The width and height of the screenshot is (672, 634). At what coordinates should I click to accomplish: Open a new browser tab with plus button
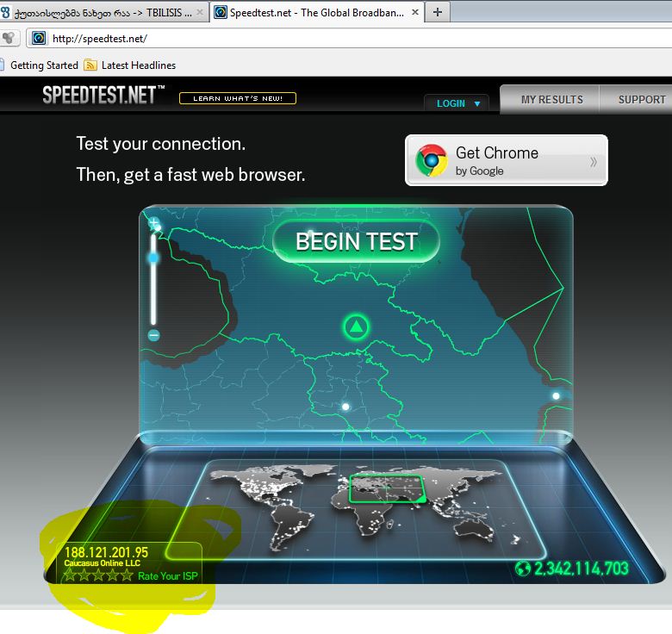pyautogui.click(x=437, y=12)
